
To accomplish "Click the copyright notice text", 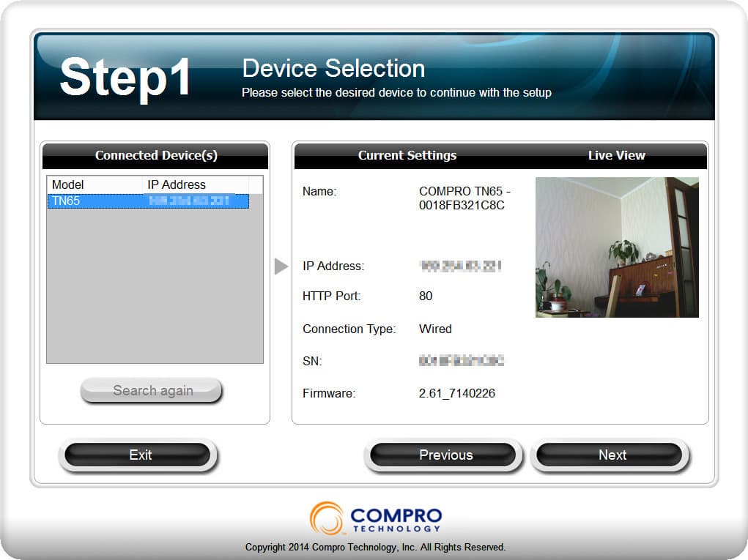I will click(375, 547).
